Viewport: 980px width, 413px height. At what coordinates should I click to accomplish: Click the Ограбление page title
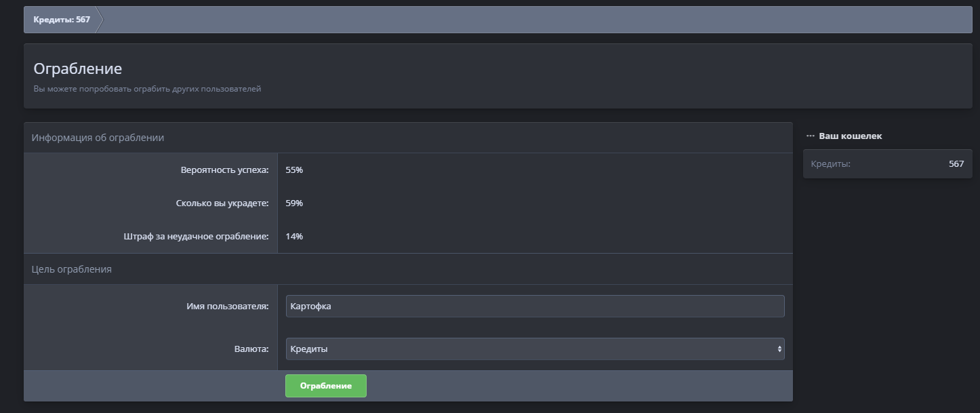[78, 69]
